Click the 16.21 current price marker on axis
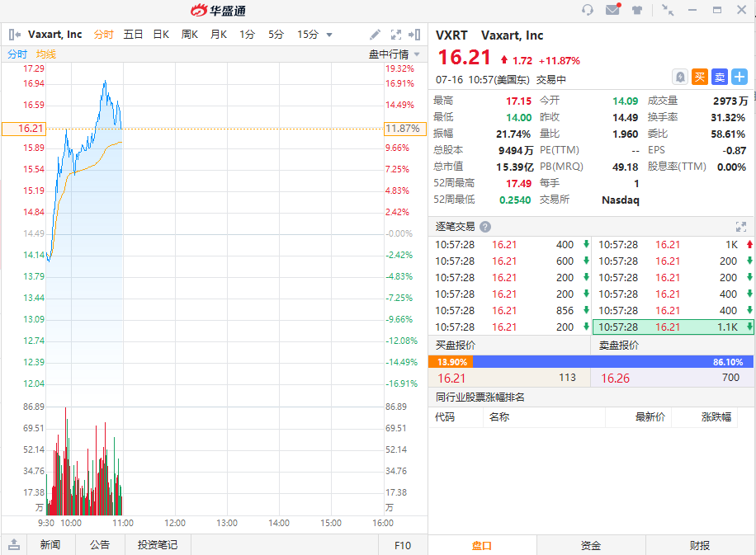756x555 pixels. tap(24, 129)
